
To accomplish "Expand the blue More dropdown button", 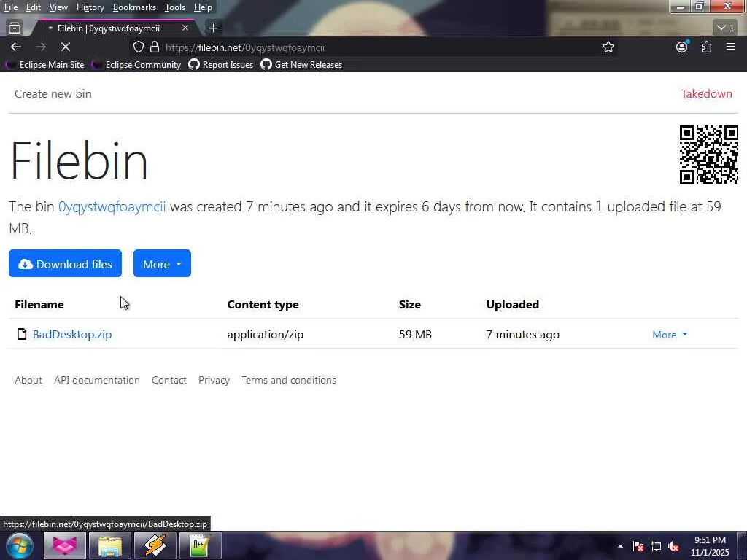I will (x=162, y=263).
